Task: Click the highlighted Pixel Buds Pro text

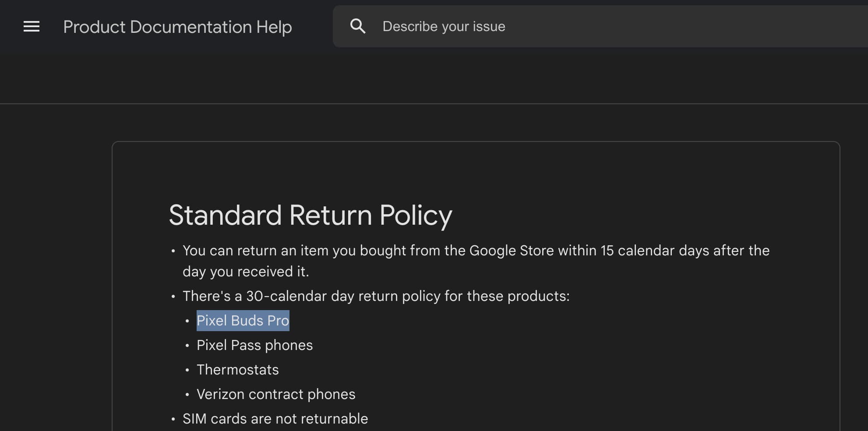Action: tap(243, 321)
